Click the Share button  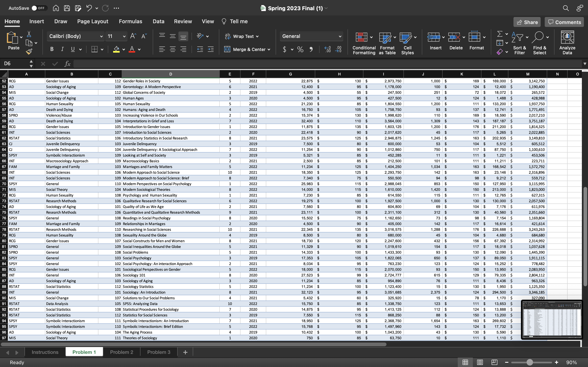click(x=527, y=22)
